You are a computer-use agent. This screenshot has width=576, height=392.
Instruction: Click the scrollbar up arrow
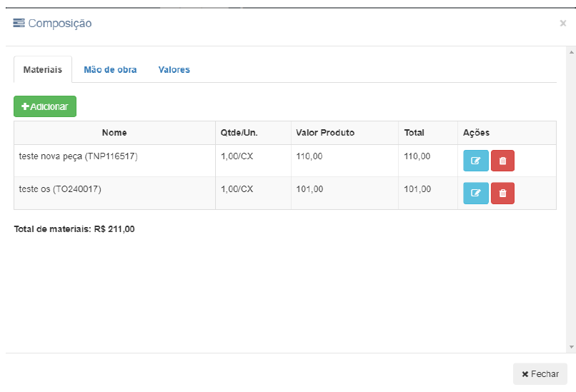pos(570,53)
